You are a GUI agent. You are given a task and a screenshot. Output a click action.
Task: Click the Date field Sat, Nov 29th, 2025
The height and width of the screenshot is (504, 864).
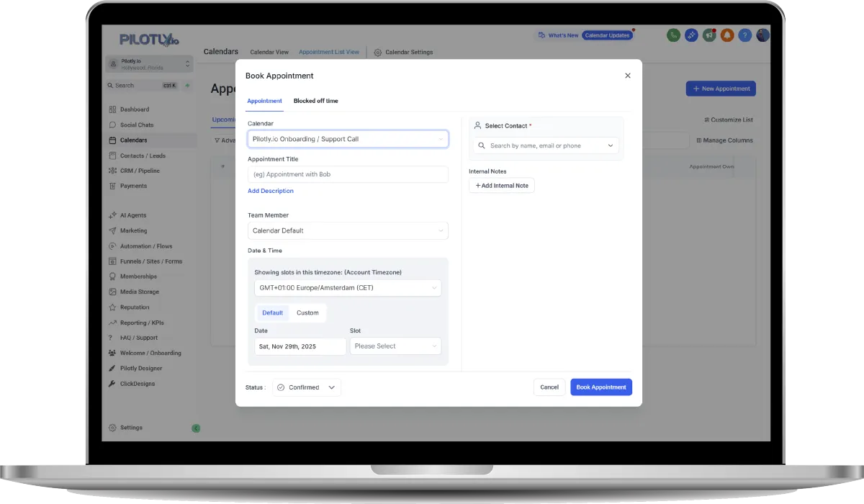(x=300, y=346)
